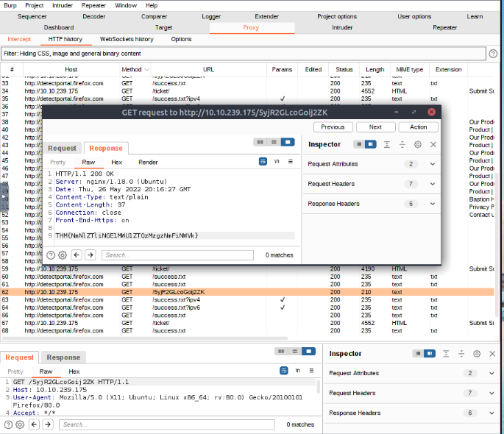Expand Request Headers in bottom Inspector
The width and height of the screenshot is (504, 434).
[491, 393]
